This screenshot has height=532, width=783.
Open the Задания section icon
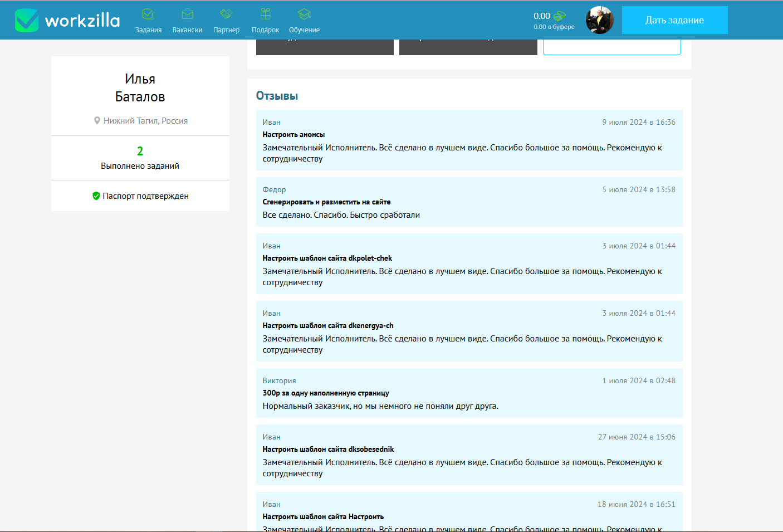[148, 14]
